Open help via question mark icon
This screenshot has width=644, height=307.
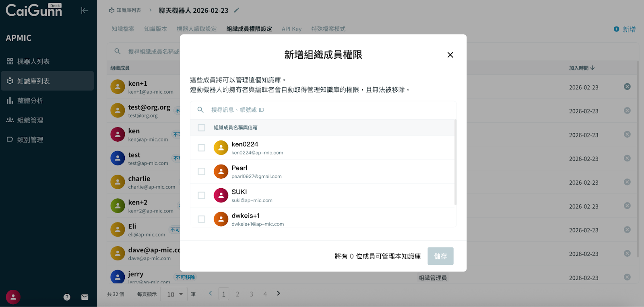click(x=67, y=297)
